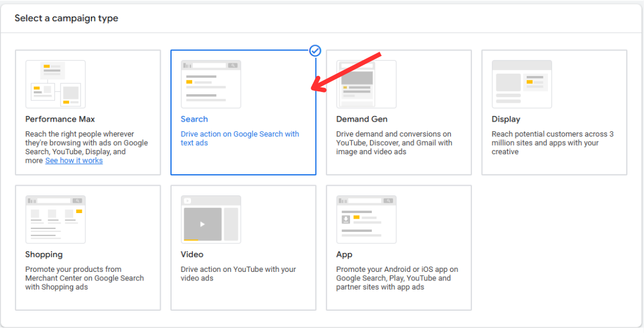
Task: Click the blue checkmark on Search card
Action: tap(315, 51)
